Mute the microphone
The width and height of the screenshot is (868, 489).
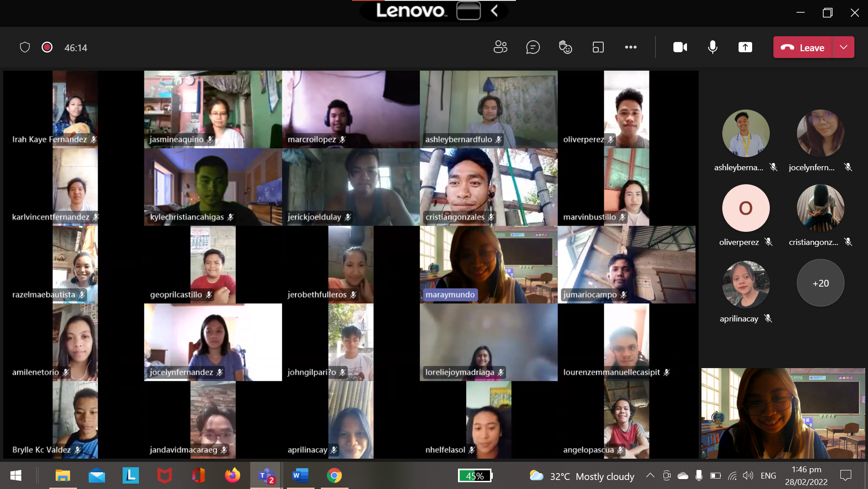pos(712,47)
